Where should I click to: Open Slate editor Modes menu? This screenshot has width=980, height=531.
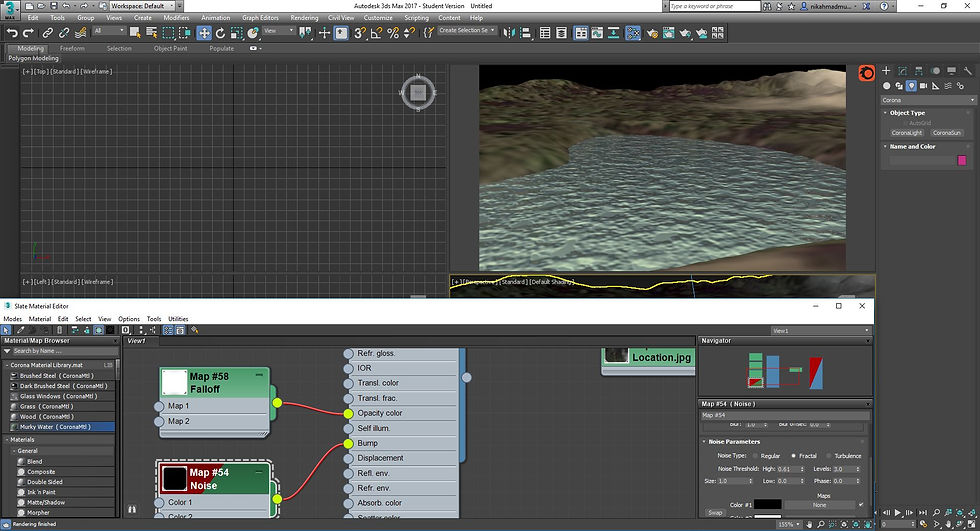click(12, 319)
